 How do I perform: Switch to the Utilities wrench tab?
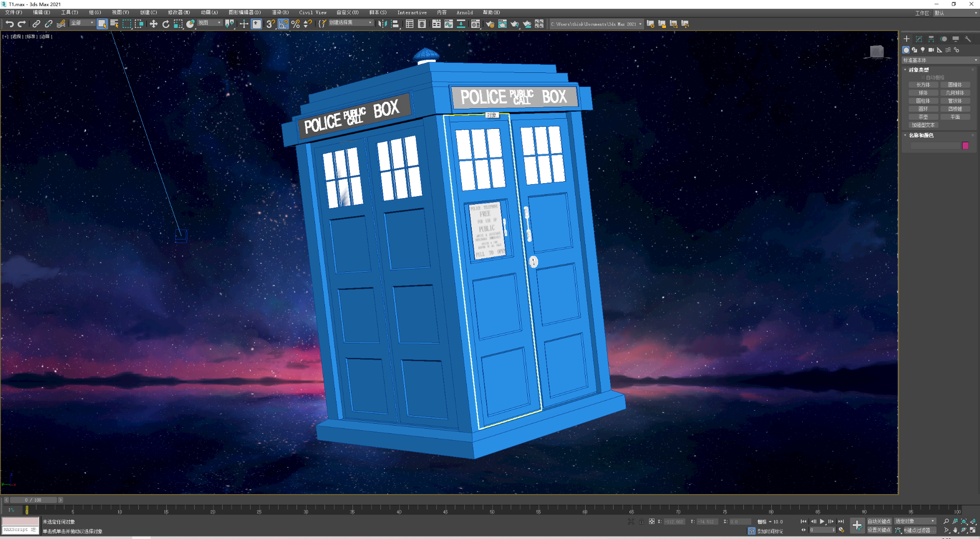(968, 39)
